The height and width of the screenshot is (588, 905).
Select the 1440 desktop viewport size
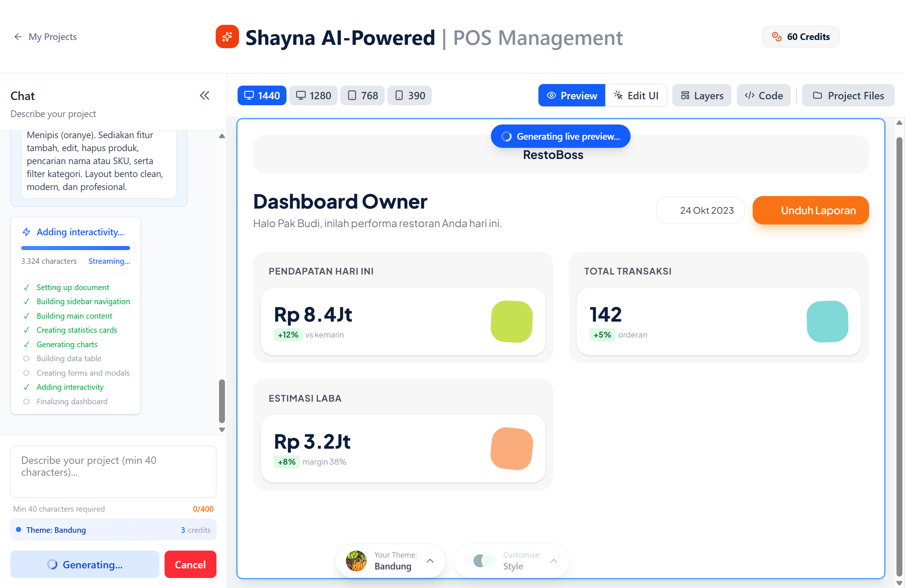[x=262, y=95]
